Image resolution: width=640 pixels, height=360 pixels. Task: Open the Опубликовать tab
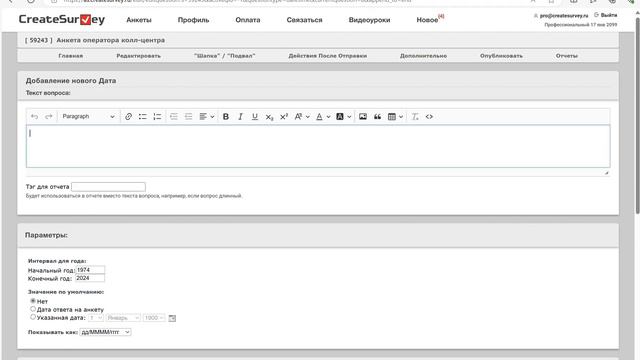point(501,56)
